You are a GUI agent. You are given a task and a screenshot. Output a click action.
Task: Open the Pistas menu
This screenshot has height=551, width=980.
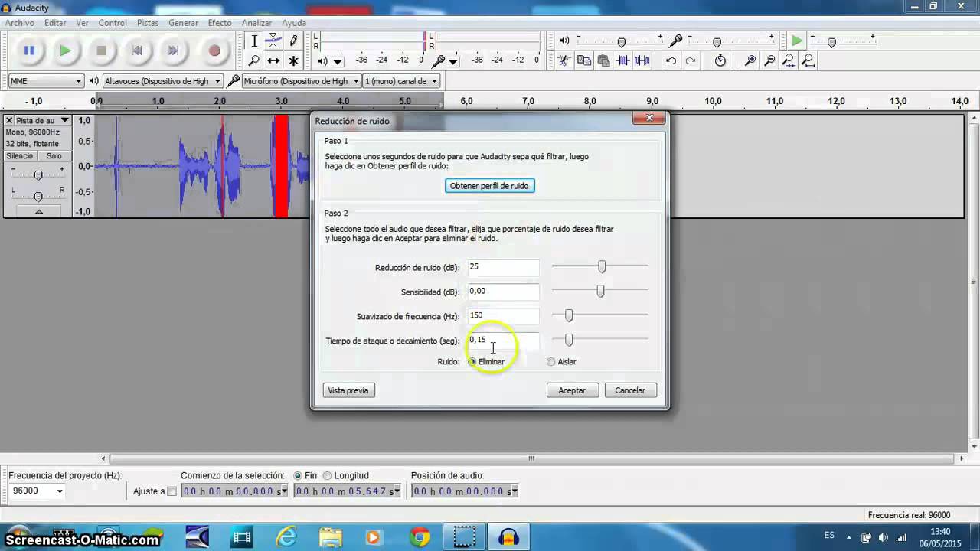pyautogui.click(x=148, y=23)
